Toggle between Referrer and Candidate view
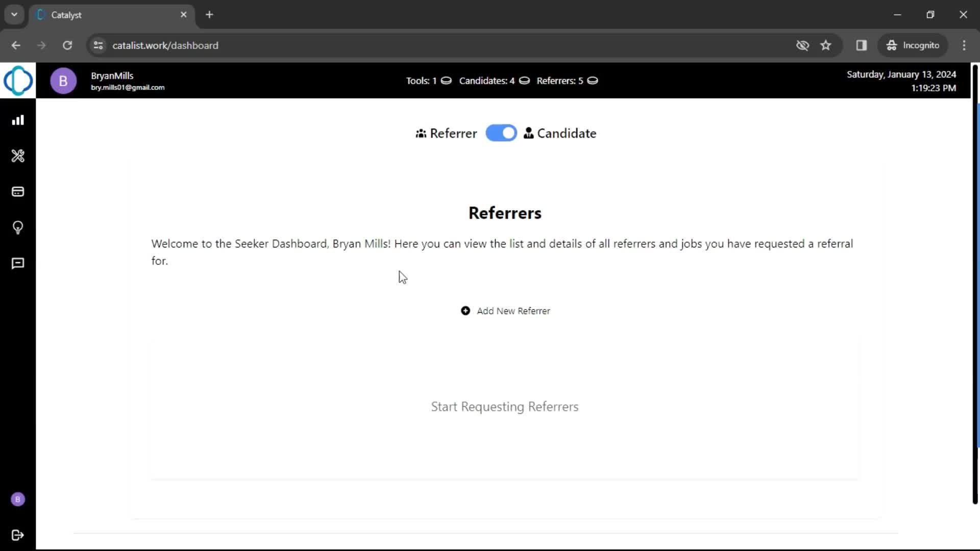Screen dimensions: 980x551 click(x=501, y=133)
